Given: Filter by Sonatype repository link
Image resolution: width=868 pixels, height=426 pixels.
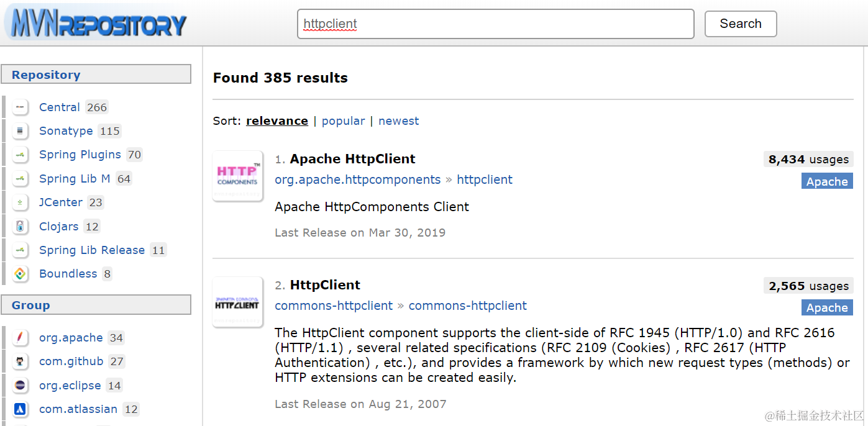Looking at the screenshot, I should point(66,131).
